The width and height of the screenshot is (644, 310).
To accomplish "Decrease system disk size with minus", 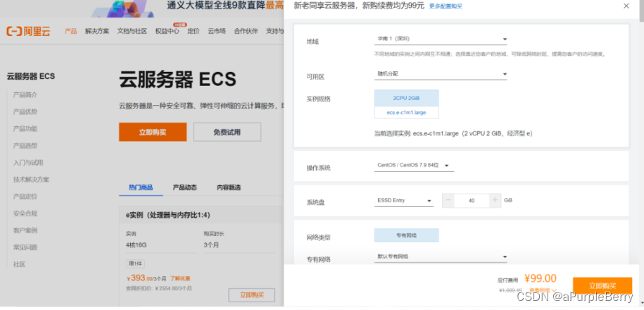I will tap(448, 201).
